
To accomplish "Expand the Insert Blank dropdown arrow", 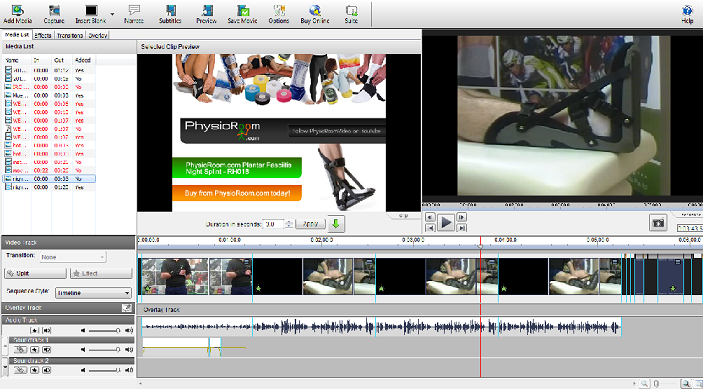I will point(112,14).
